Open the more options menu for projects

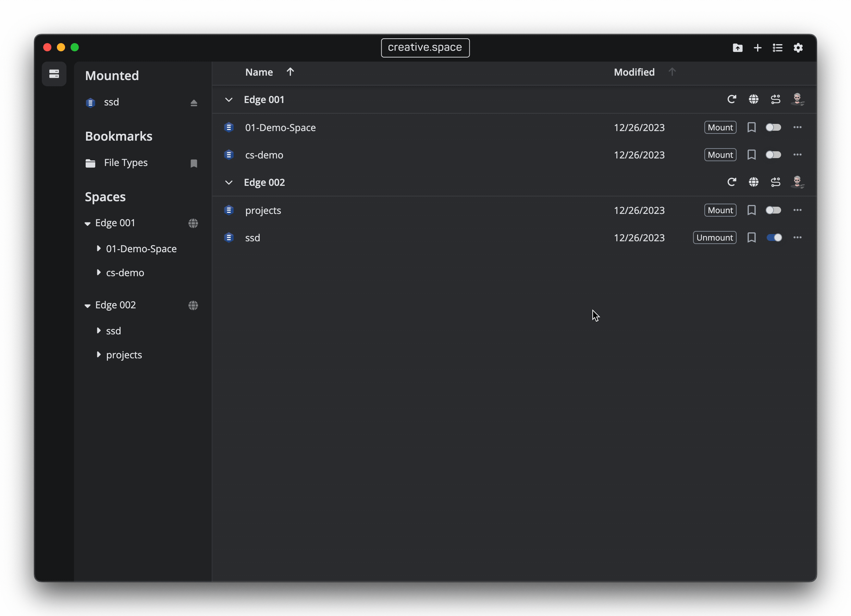pyautogui.click(x=797, y=210)
